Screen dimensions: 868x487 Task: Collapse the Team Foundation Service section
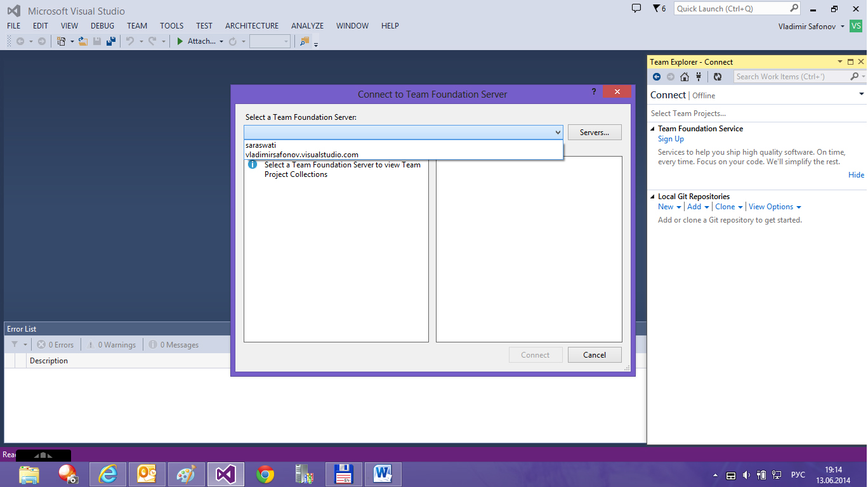tap(653, 129)
